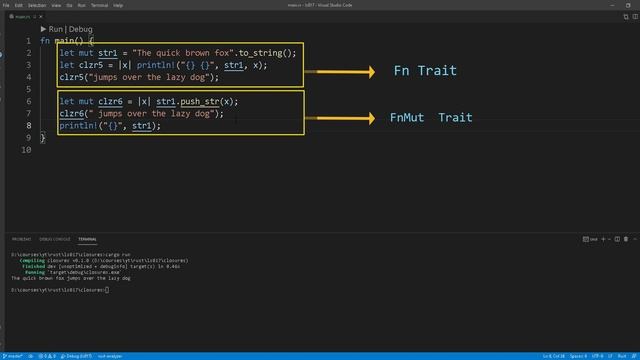
Task: Close the main.rs editor tab
Action: 41,17
